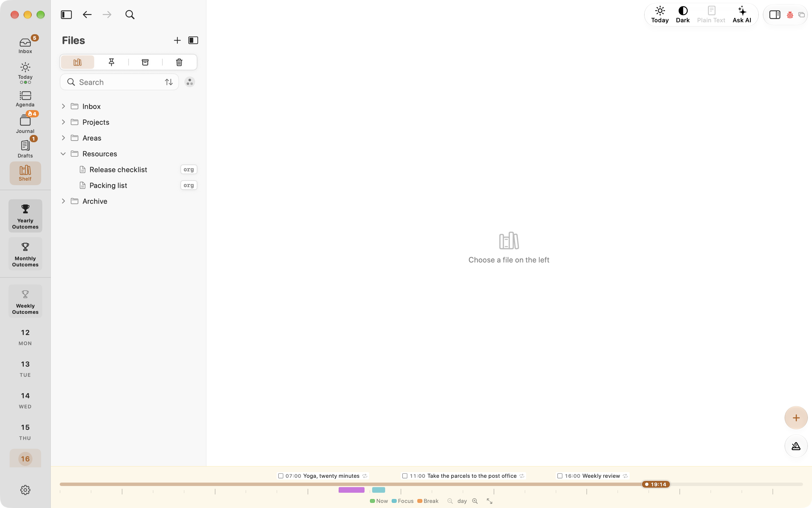Screen dimensions: 812x508
Task: Open Settings gear icon
Action: [x=25, y=490]
